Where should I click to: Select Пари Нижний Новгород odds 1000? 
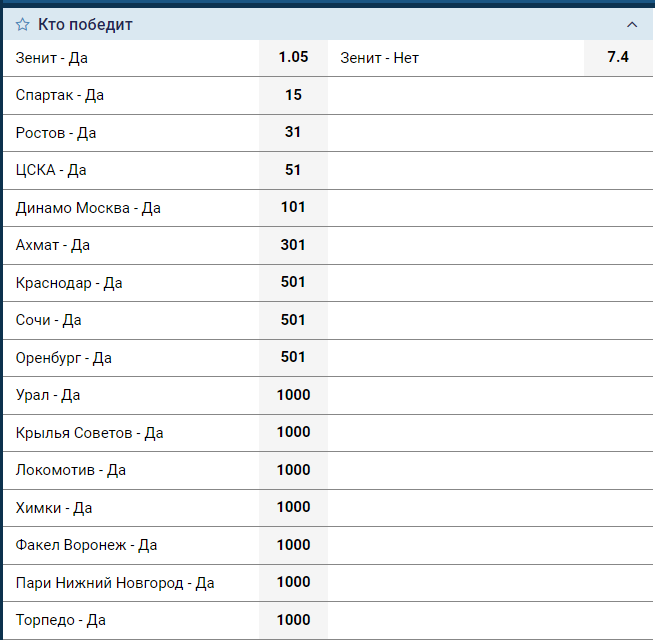(293, 583)
